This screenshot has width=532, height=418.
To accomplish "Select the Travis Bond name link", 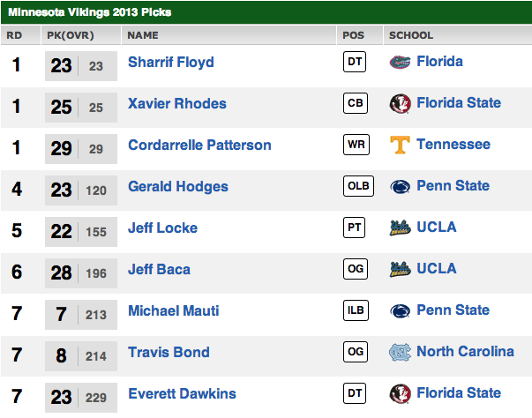I will click(169, 353).
